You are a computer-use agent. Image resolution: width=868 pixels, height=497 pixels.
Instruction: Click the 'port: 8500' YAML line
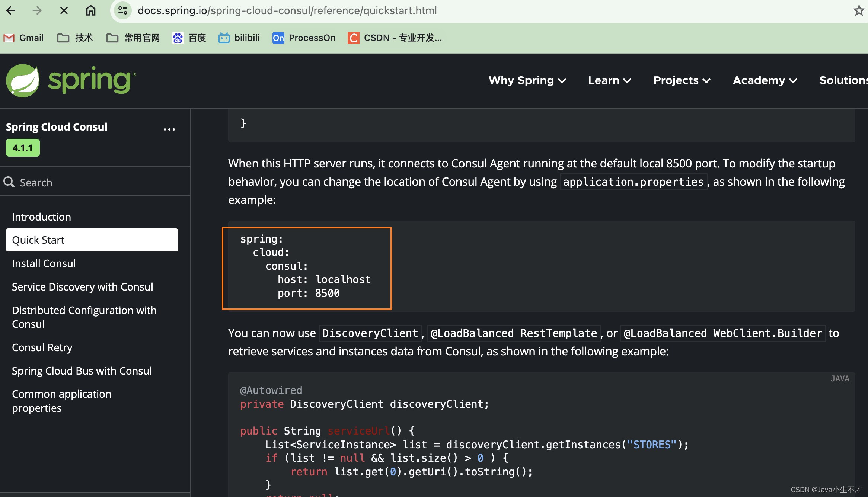[x=309, y=293]
